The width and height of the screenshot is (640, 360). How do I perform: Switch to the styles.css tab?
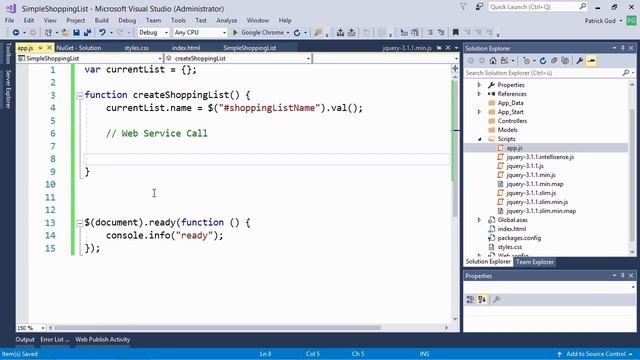[x=136, y=48]
